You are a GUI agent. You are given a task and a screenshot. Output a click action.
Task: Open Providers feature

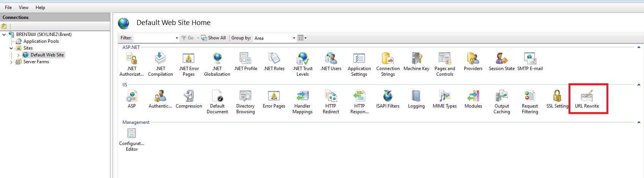[473, 62]
